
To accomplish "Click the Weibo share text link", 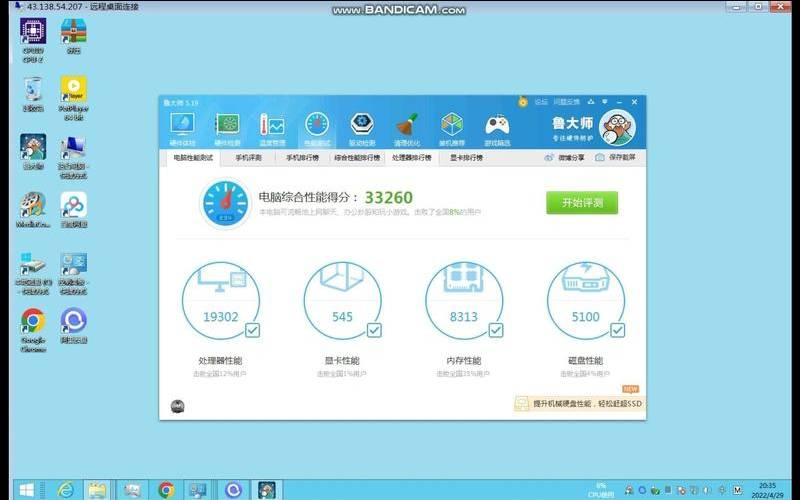I will coord(571,158).
